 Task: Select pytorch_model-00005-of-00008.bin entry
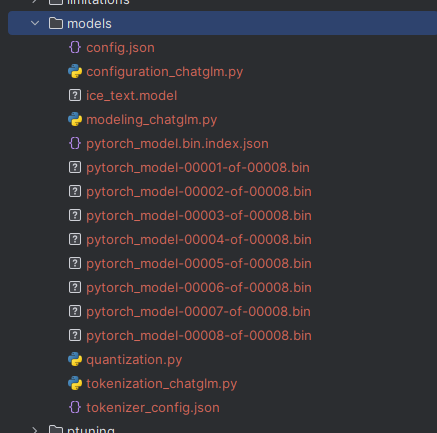tap(222, 263)
